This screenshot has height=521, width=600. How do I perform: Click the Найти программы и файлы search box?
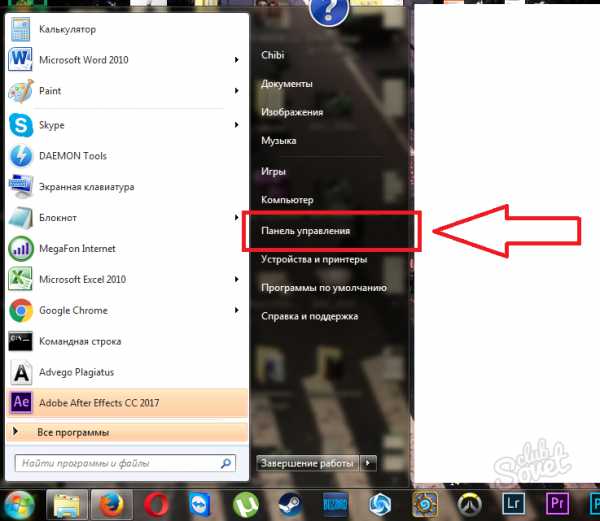[x=125, y=463]
